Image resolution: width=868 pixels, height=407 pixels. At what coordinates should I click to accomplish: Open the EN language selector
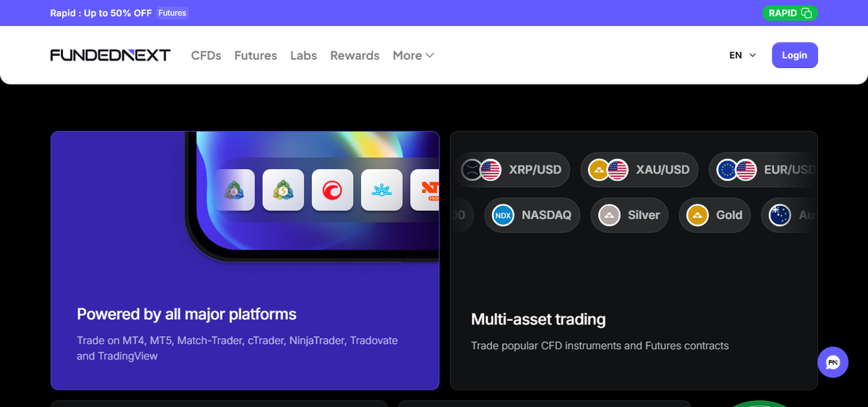(x=743, y=56)
